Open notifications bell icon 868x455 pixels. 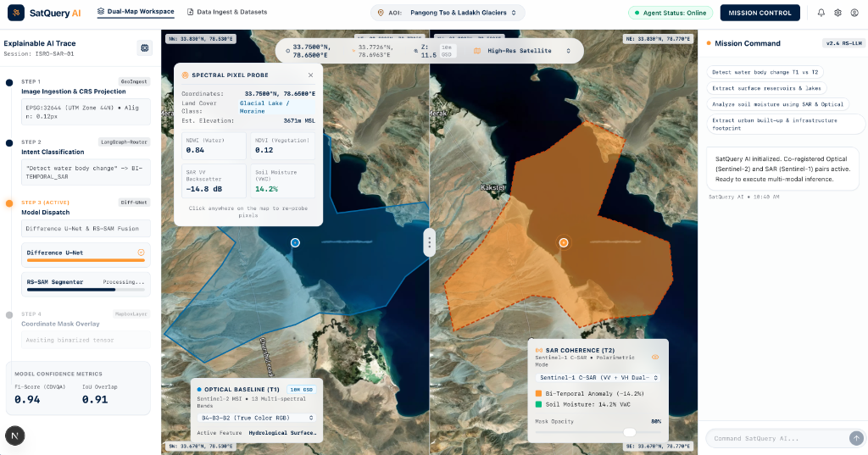tap(821, 13)
